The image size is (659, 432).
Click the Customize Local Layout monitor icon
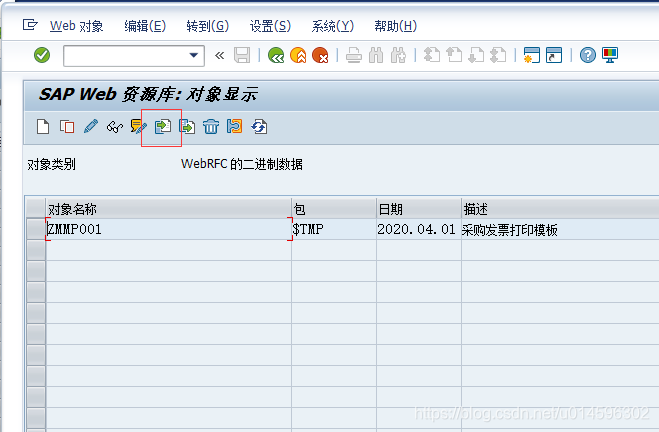click(610, 55)
